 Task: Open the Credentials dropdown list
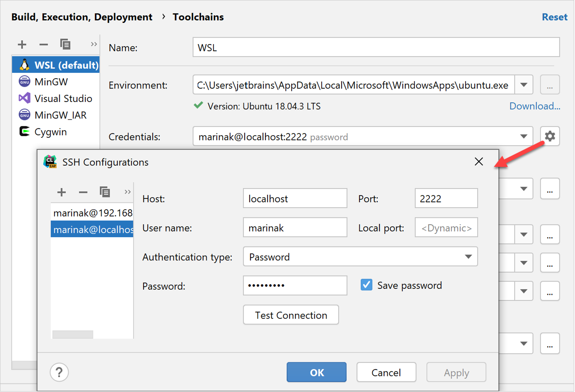pyautogui.click(x=524, y=136)
